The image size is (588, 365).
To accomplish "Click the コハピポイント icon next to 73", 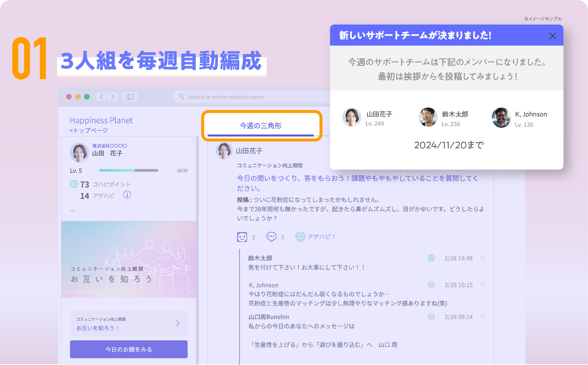I will click(x=74, y=184).
